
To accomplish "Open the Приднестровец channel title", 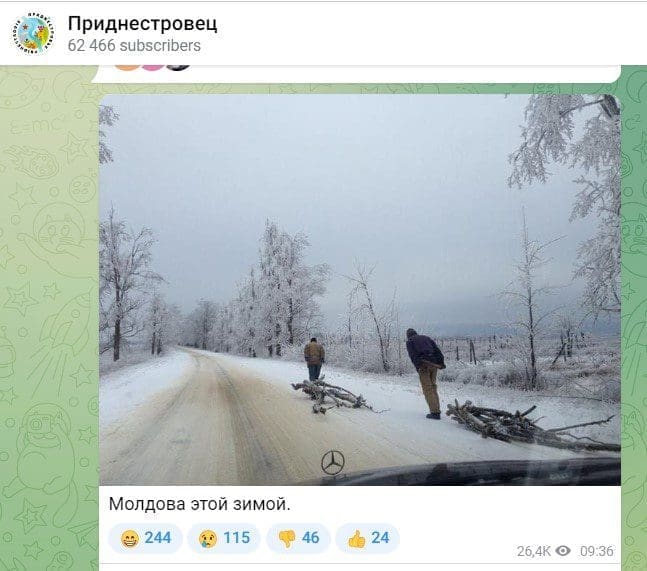I will 142,24.
